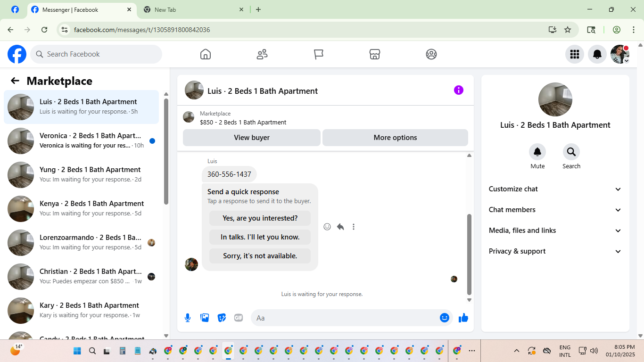Open Facebook Home icon in top navigation

[x=206, y=54]
